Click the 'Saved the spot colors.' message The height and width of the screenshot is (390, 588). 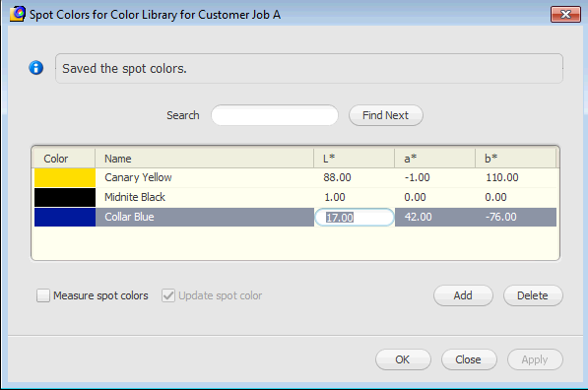pos(124,69)
